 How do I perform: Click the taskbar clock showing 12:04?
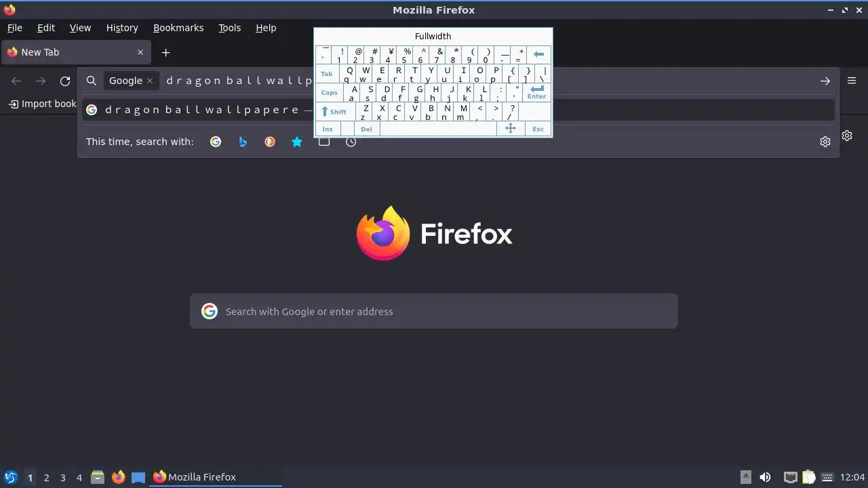[x=852, y=477]
